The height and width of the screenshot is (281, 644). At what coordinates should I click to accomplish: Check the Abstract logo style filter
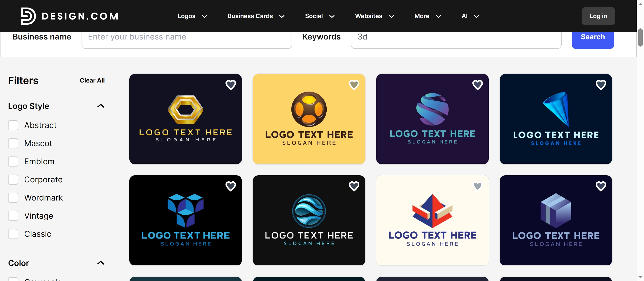coord(13,125)
